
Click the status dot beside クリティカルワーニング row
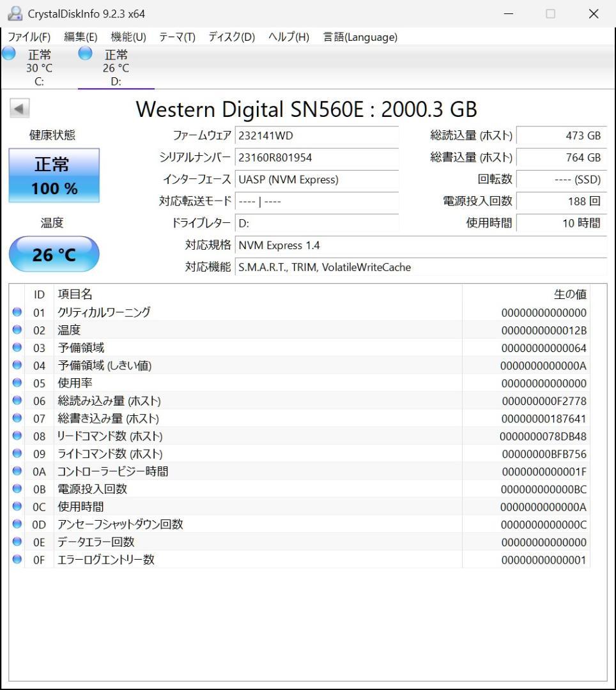tap(17, 312)
